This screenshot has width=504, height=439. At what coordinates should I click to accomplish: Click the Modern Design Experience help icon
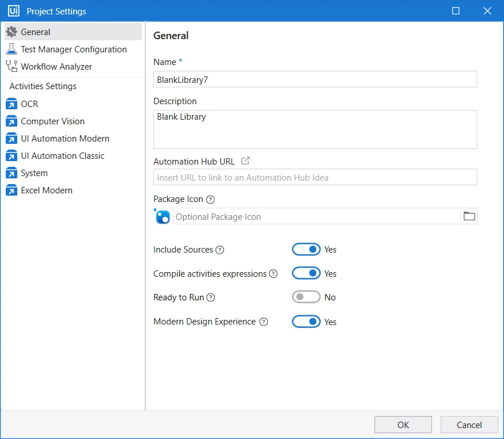264,322
